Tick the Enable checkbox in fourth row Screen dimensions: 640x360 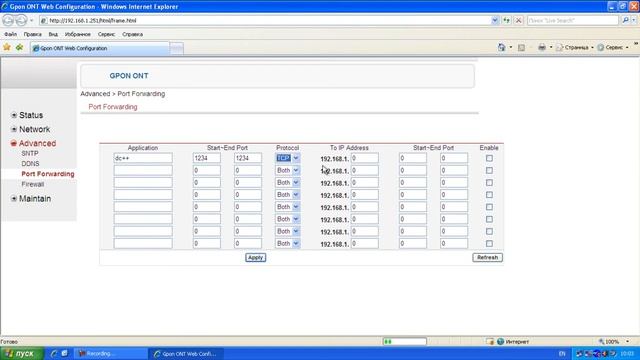tap(489, 195)
